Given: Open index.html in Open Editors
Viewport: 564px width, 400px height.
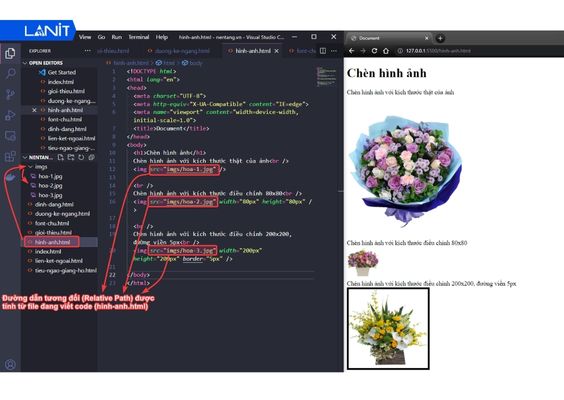Looking at the screenshot, I should pyautogui.click(x=60, y=82).
